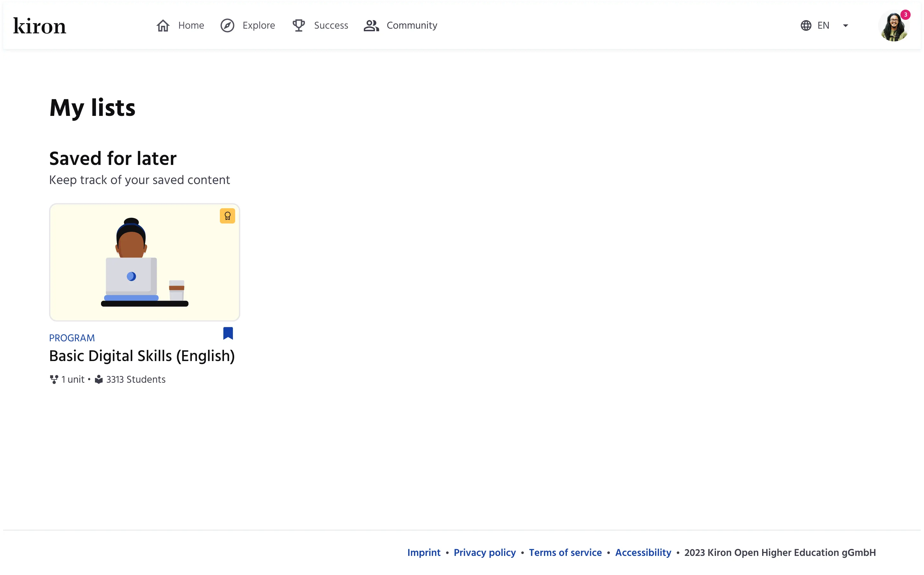Switch to the Home section
The image size is (924, 575).
(191, 25)
